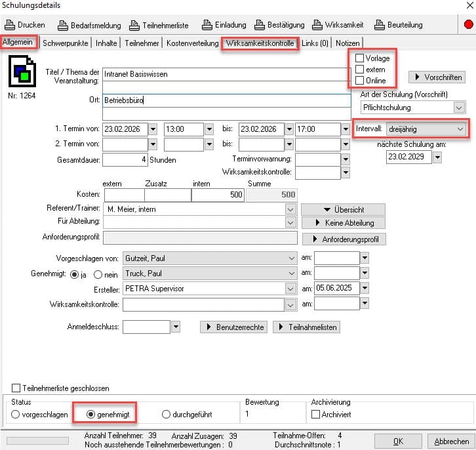The image size is (476, 450).
Task: Click the Beurteilung toolbar icon
Action: pos(380,25)
